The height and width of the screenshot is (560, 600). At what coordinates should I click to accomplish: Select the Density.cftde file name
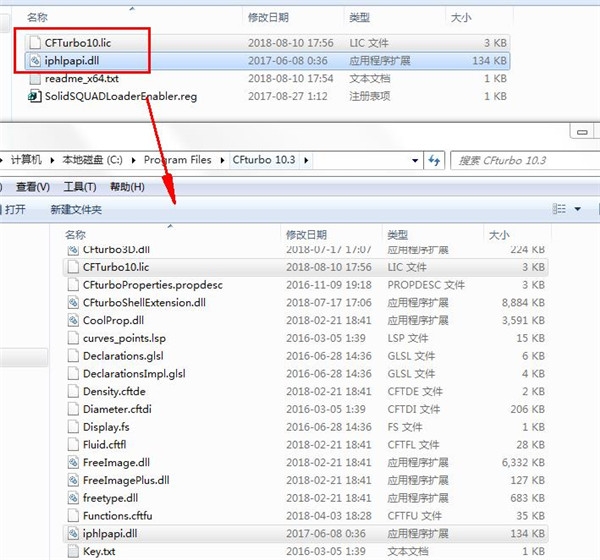click(114, 392)
